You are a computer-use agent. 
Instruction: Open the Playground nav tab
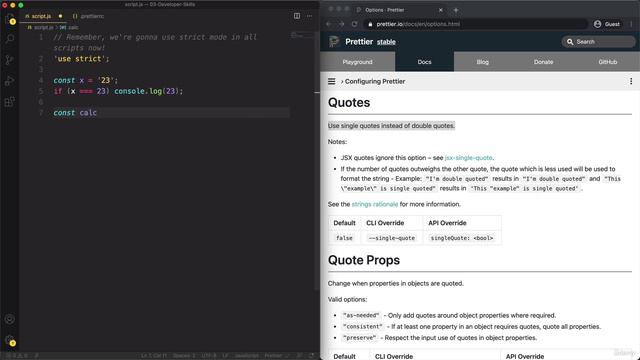tap(357, 62)
